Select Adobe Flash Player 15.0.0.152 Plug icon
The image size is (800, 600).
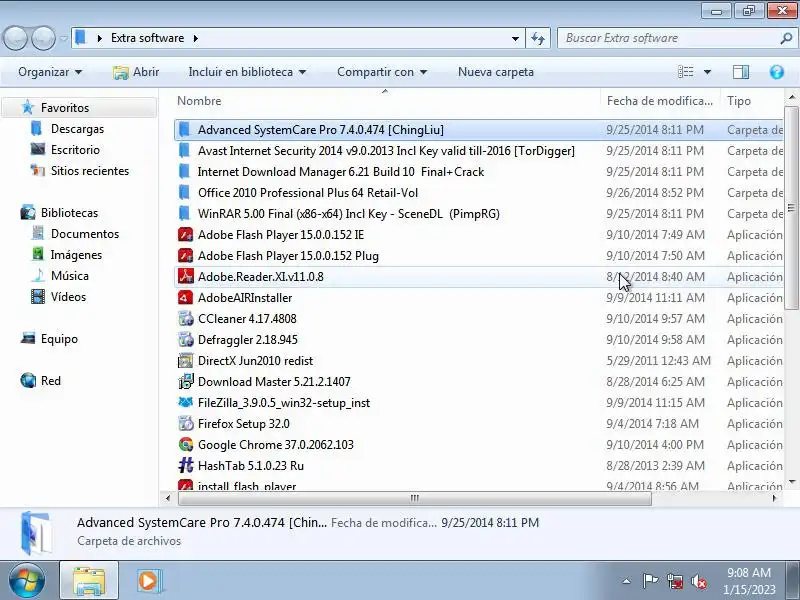[185, 256]
